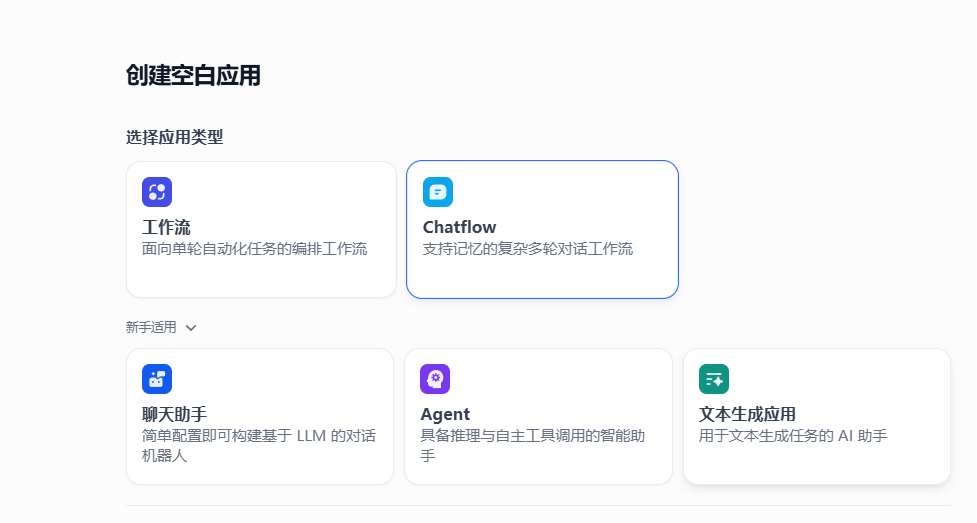Screen dimensions: 977x523
Task: Click the 工作流 card title
Action: 166,227
